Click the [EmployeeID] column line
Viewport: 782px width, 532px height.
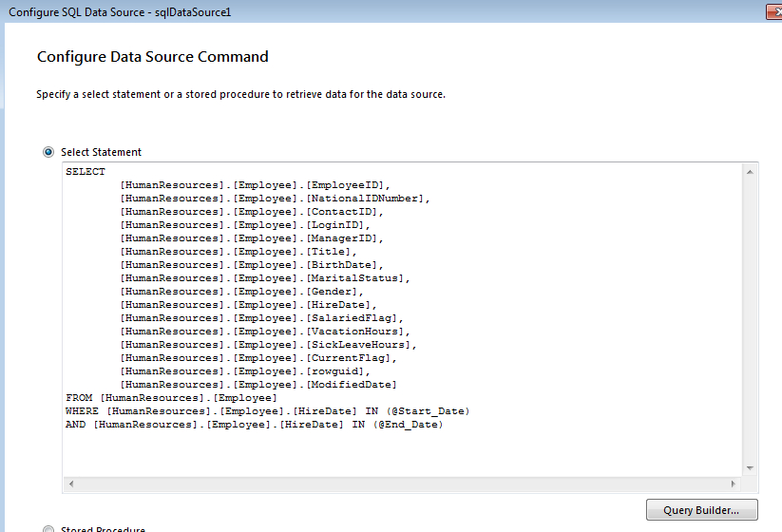pyautogui.click(x=255, y=185)
